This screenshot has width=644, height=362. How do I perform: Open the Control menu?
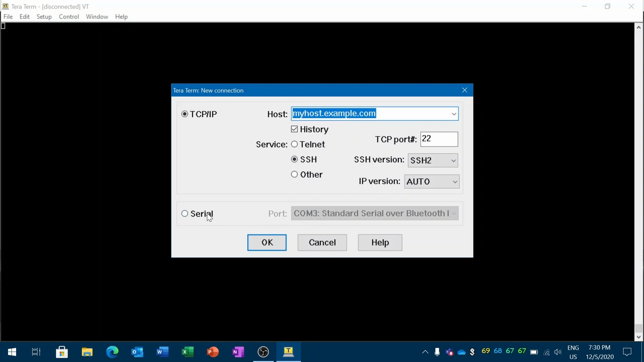point(69,17)
